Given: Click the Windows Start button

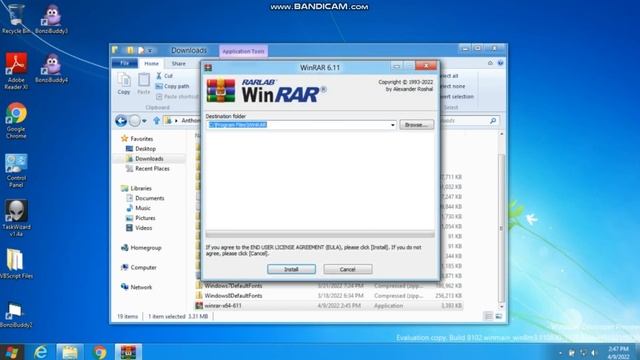Looking at the screenshot, I should tap(12, 352).
